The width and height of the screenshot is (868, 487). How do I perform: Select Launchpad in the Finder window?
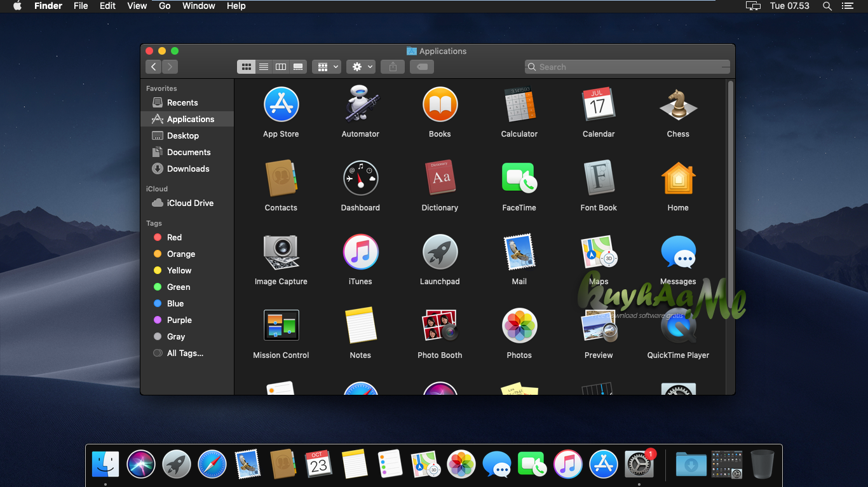(440, 252)
